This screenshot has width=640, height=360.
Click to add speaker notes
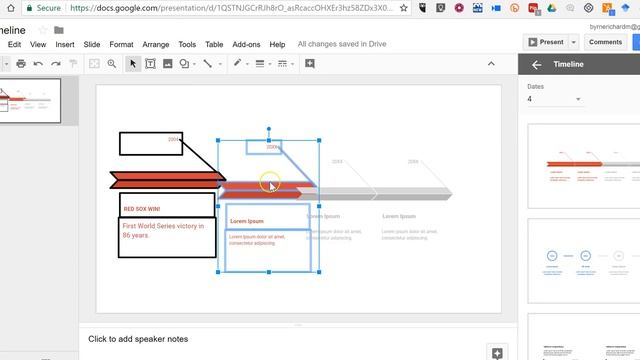[x=138, y=339]
